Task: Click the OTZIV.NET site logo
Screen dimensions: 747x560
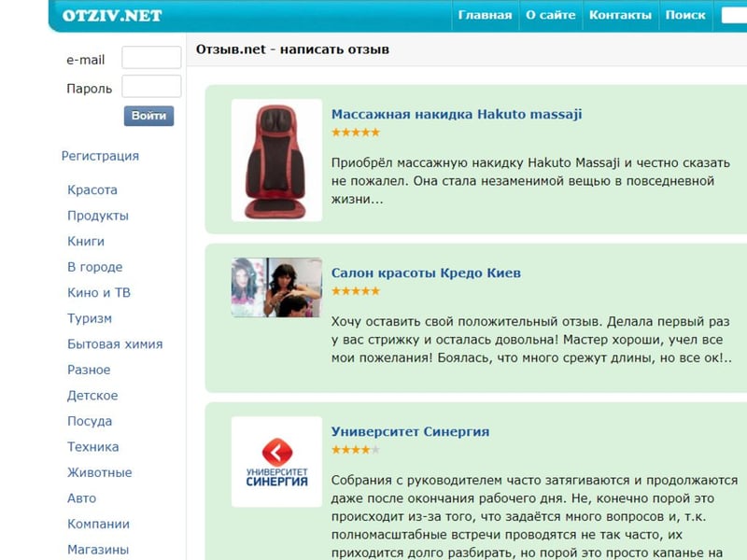Action: pyautogui.click(x=111, y=16)
